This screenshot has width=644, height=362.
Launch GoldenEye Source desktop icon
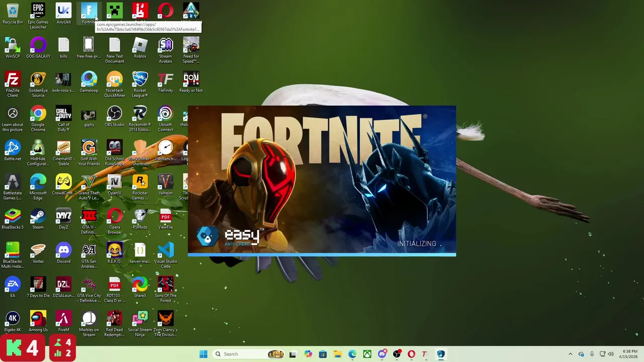pos(38,84)
